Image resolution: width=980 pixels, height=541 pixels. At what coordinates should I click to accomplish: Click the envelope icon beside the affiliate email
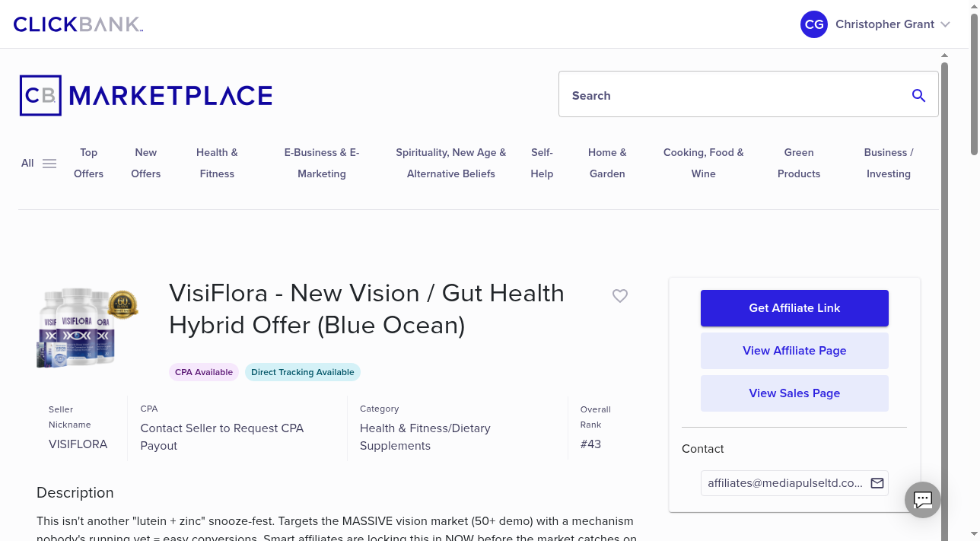click(x=877, y=482)
